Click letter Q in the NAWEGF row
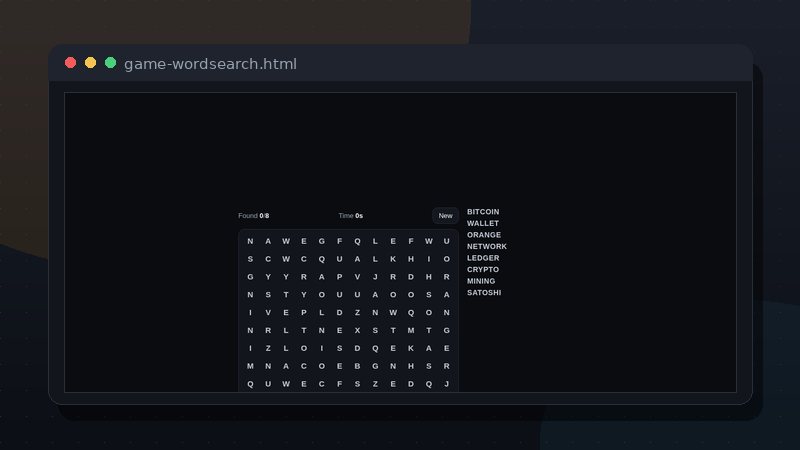800x450 pixels. (357, 241)
